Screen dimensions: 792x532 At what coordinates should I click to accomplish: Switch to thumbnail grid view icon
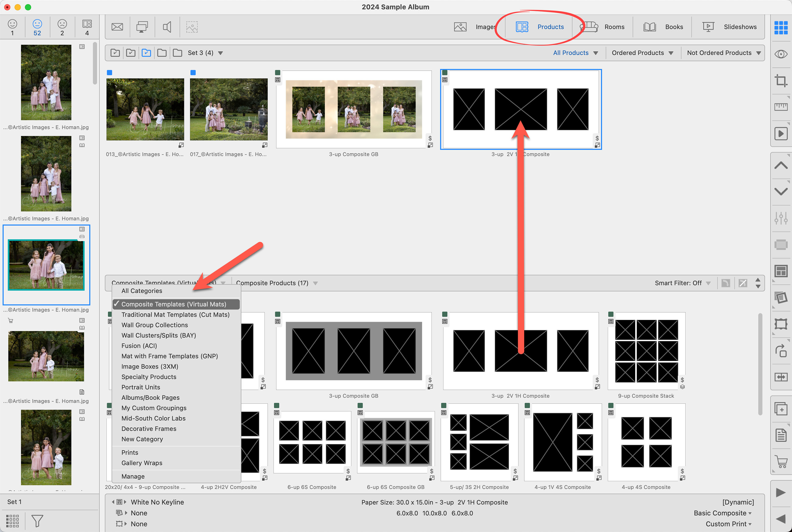tap(780, 27)
